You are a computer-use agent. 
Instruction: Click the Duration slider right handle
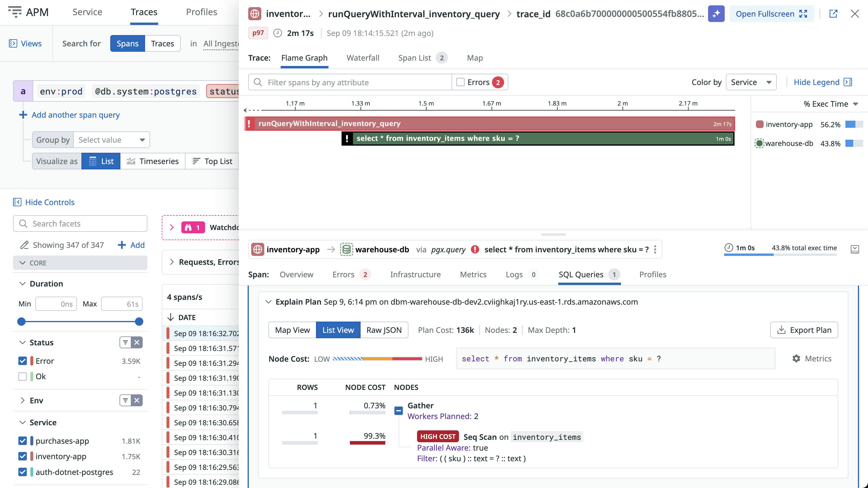[139, 322]
